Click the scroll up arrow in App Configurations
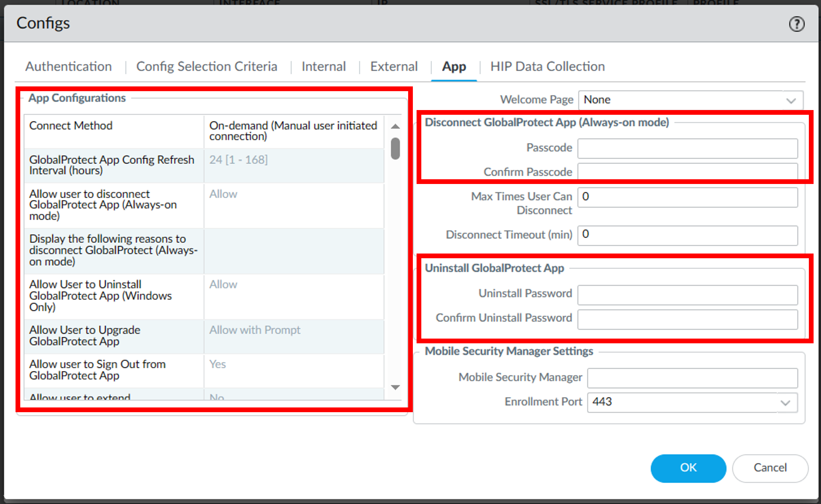Viewport: 821px width, 504px height. tap(395, 127)
